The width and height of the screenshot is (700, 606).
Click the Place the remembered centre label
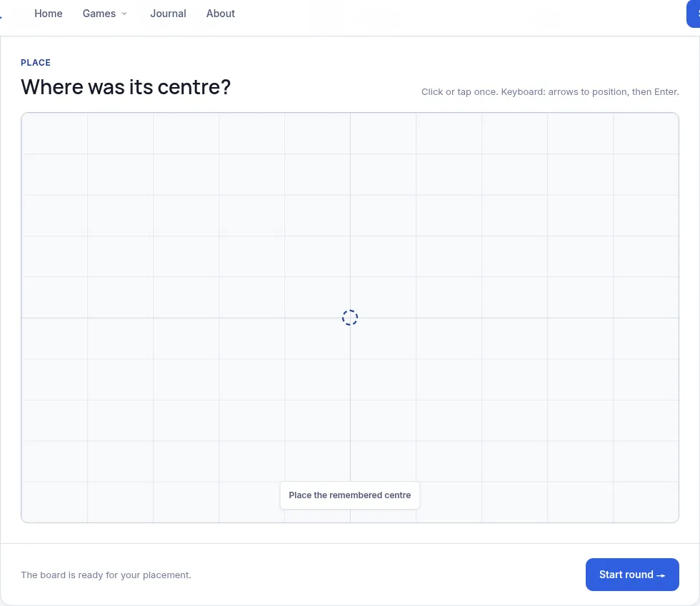point(349,495)
